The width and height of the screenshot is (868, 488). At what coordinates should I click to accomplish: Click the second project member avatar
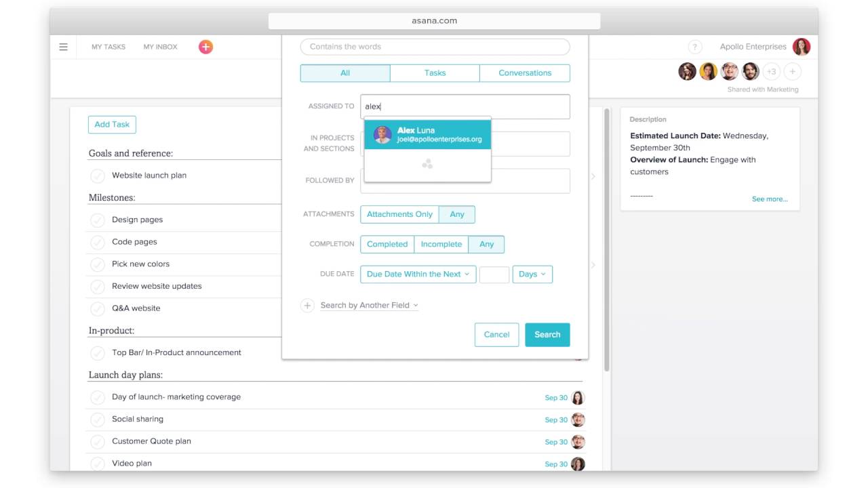708,71
